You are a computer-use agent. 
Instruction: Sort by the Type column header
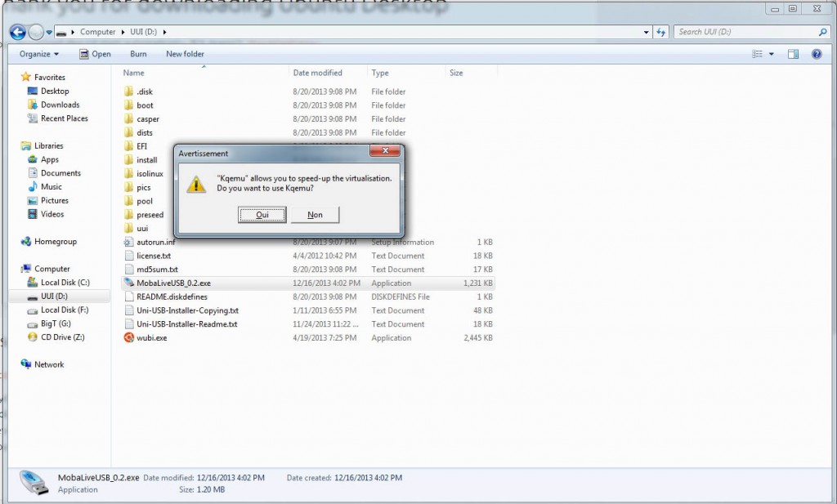(x=380, y=73)
